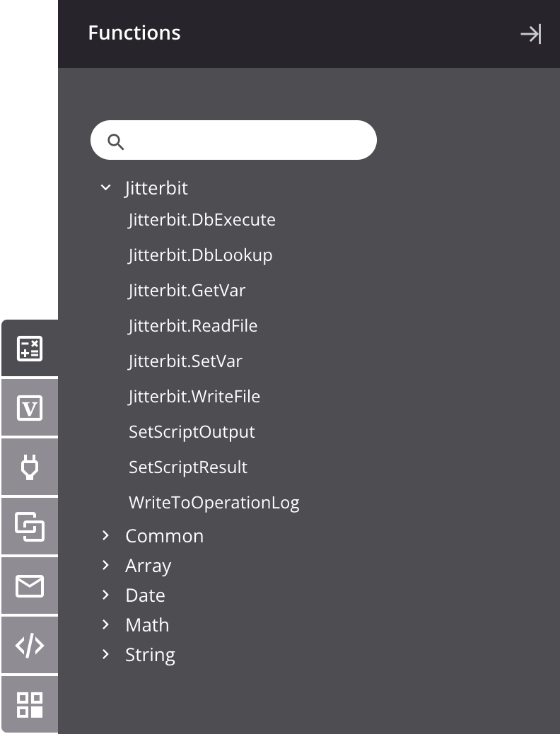Open the Variables panel icon
This screenshot has width=560, height=734.
30,407
